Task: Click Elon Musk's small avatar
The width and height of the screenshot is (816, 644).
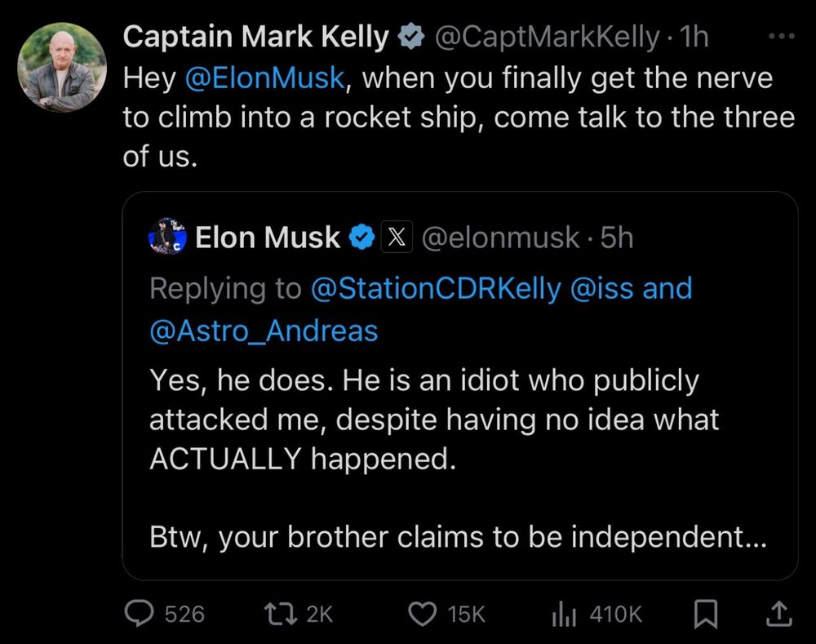Action: pyautogui.click(x=168, y=237)
